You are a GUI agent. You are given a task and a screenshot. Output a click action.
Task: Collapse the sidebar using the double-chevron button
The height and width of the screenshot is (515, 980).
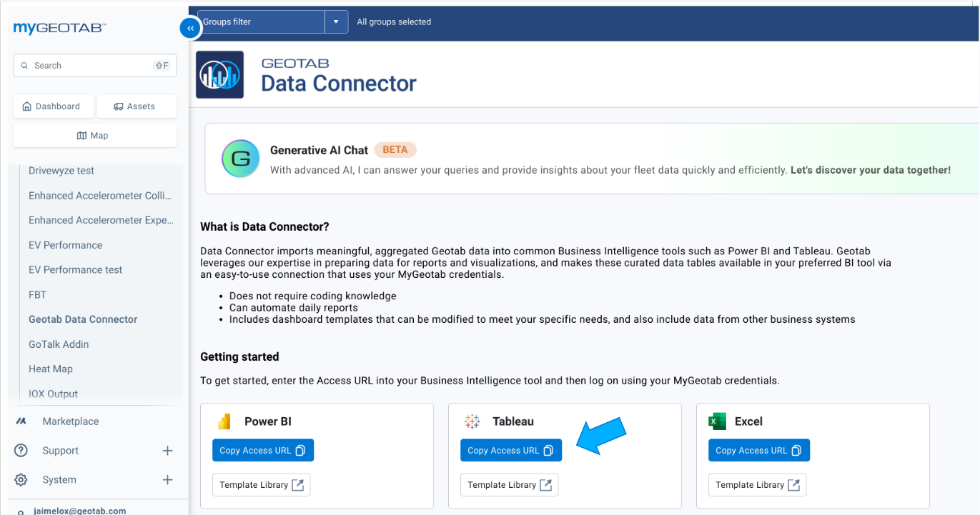point(189,27)
